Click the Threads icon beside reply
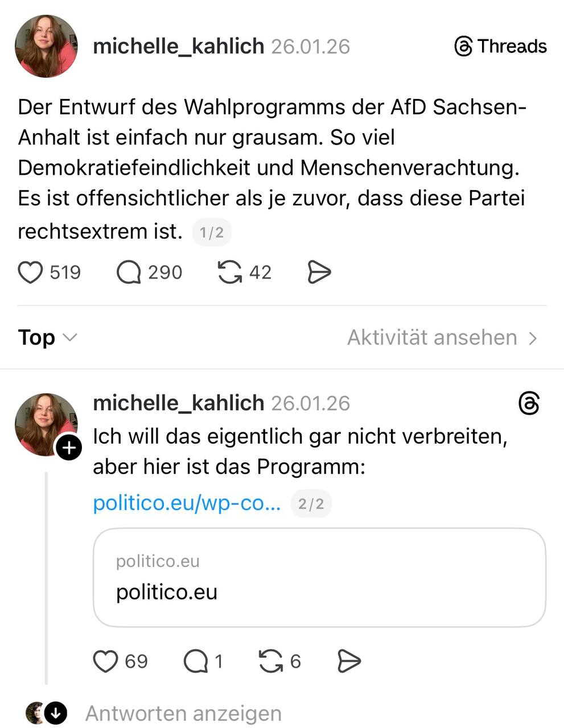This screenshot has height=728, width=564. tap(529, 403)
